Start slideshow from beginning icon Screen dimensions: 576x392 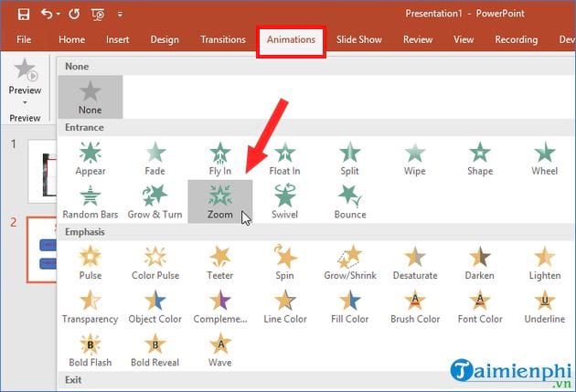(x=98, y=15)
